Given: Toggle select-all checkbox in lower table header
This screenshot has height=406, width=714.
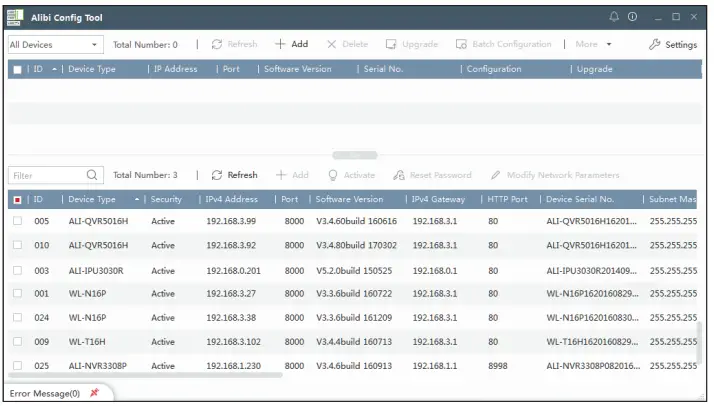Looking at the screenshot, I should tap(17, 200).
